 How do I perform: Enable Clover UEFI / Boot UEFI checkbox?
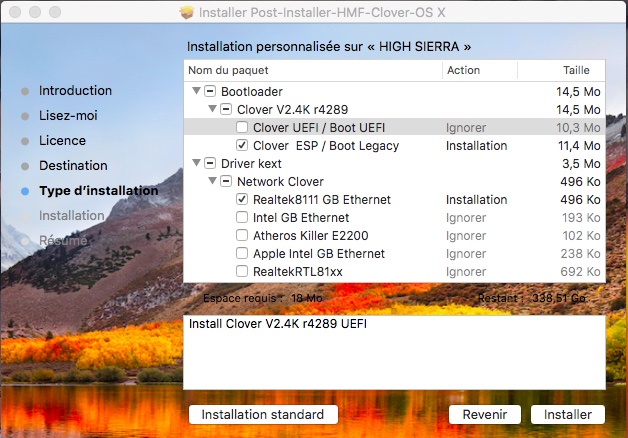[242, 127]
